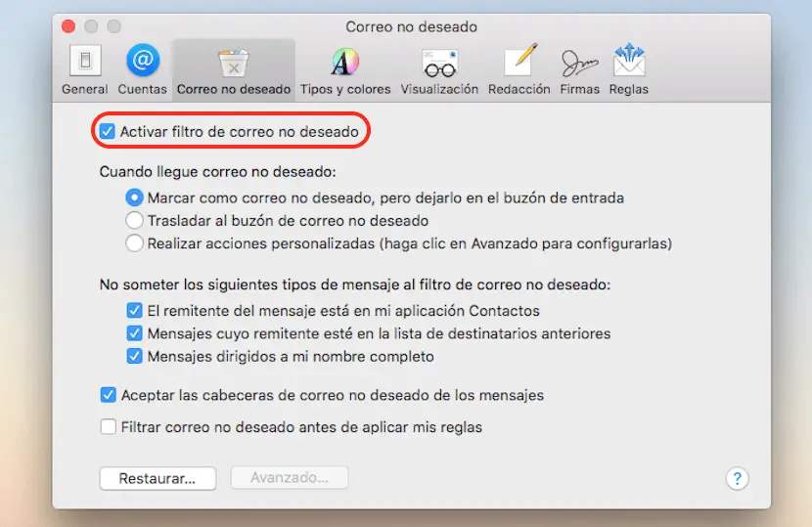Screen dimensions: 812x527
Task: Select Realizar acciones personalizadas option
Action: pos(134,243)
